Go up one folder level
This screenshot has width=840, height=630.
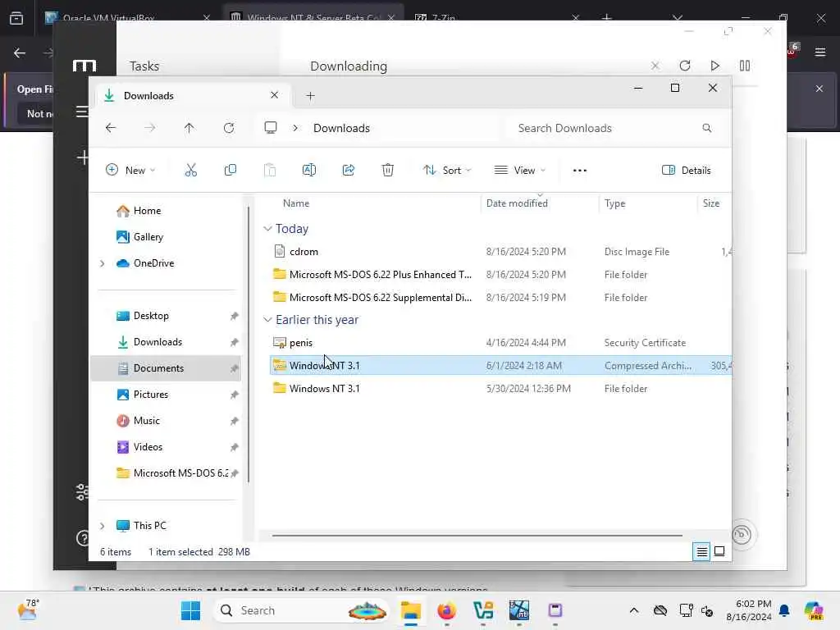tap(189, 128)
